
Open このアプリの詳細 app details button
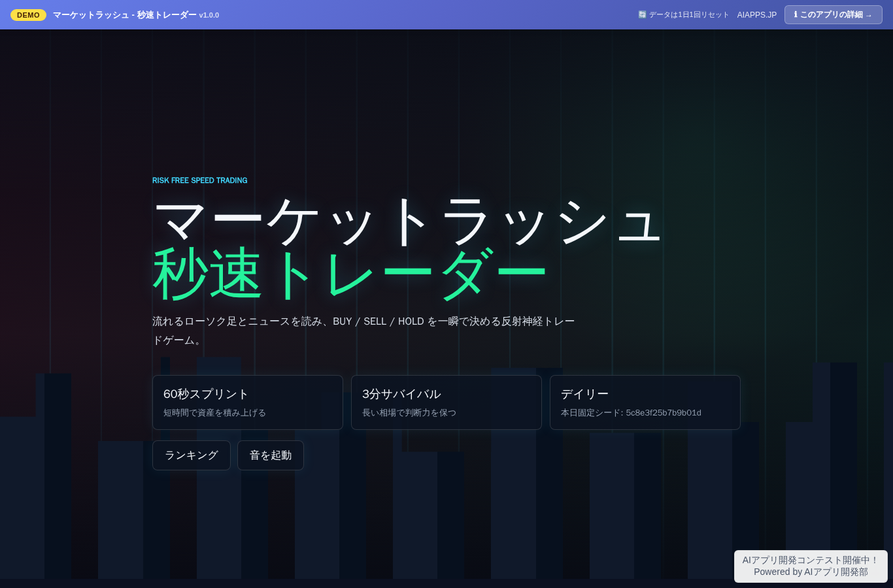834,14
